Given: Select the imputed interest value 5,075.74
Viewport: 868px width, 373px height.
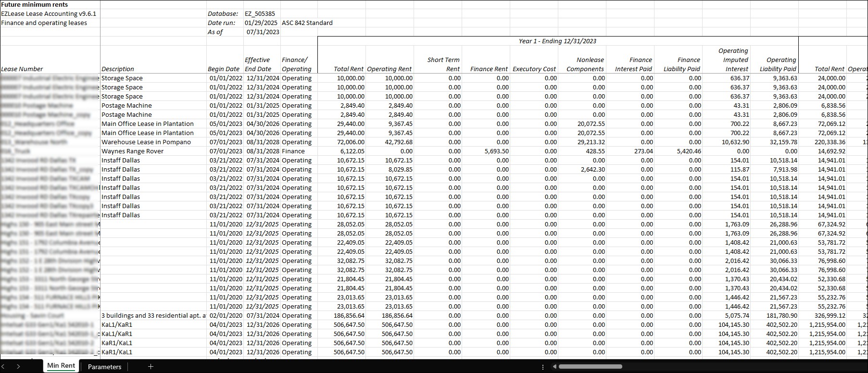Looking at the screenshot, I should pos(737,315).
